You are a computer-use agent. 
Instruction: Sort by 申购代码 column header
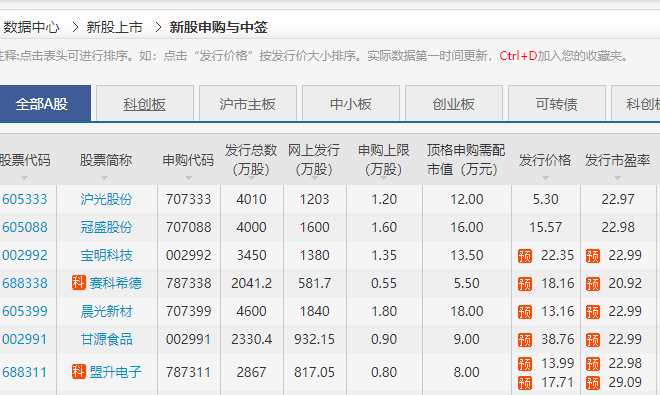pos(188,160)
